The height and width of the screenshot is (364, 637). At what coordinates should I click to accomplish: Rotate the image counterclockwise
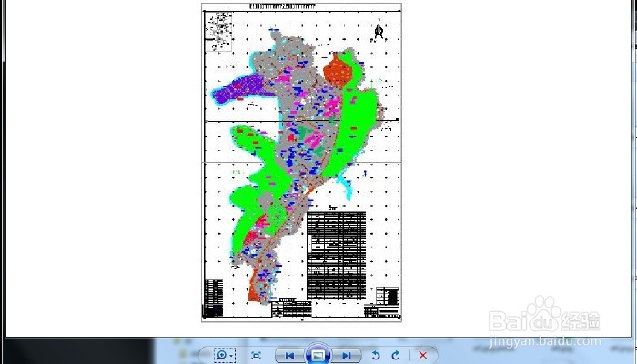pos(376,356)
